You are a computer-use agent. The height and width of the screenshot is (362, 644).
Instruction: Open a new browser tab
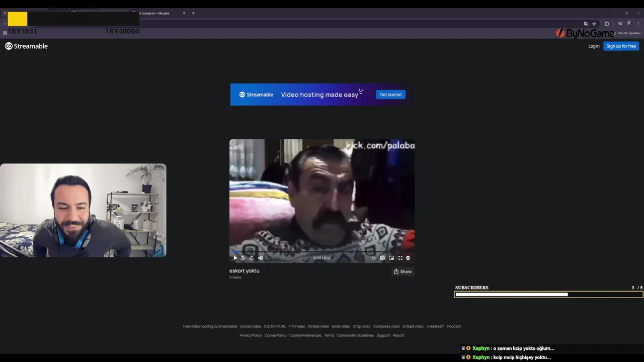point(193,13)
